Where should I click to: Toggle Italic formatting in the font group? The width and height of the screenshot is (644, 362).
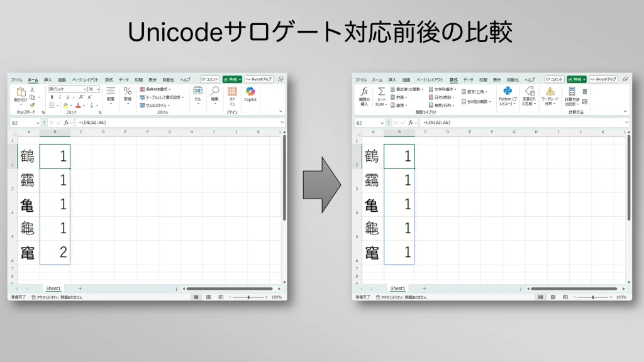click(x=60, y=97)
